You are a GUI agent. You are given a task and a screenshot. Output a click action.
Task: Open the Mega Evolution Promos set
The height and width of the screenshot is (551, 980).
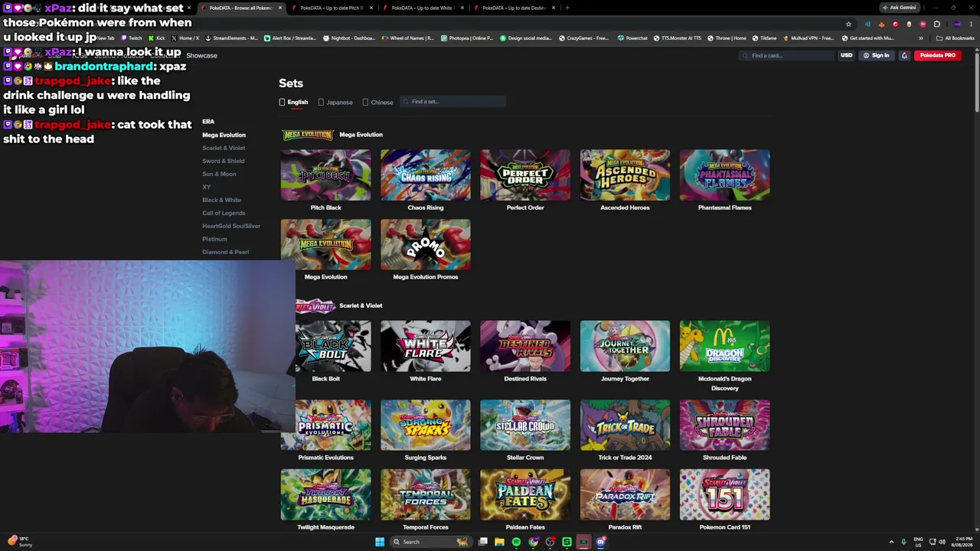(x=425, y=245)
